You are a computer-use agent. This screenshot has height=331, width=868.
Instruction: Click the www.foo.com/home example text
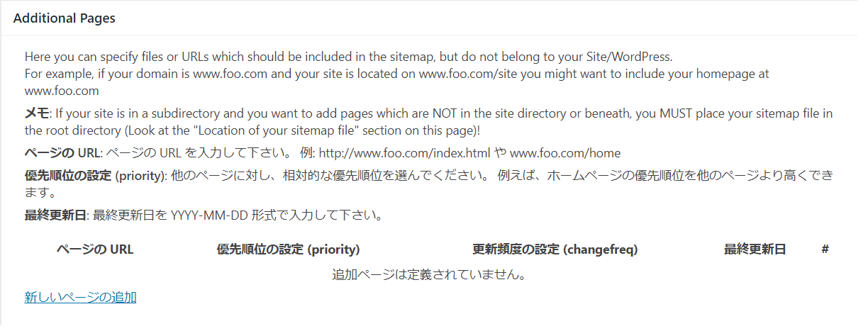click(565, 152)
